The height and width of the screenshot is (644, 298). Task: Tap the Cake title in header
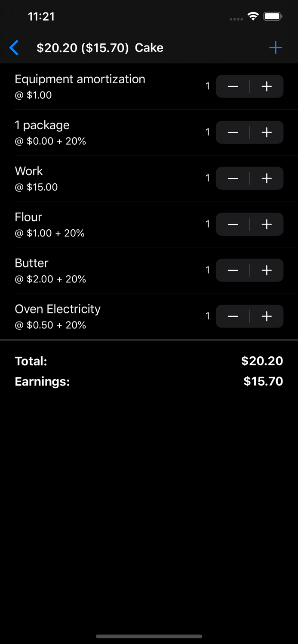tap(149, 48)
